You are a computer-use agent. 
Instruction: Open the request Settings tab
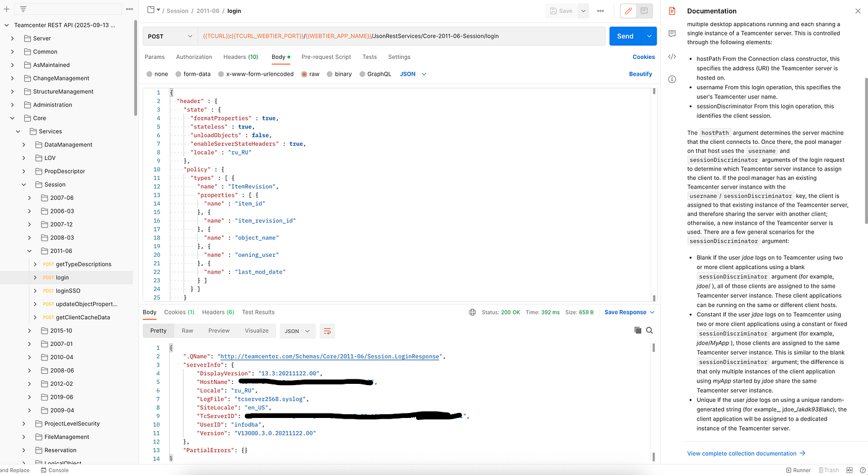(x=399, y=57)
